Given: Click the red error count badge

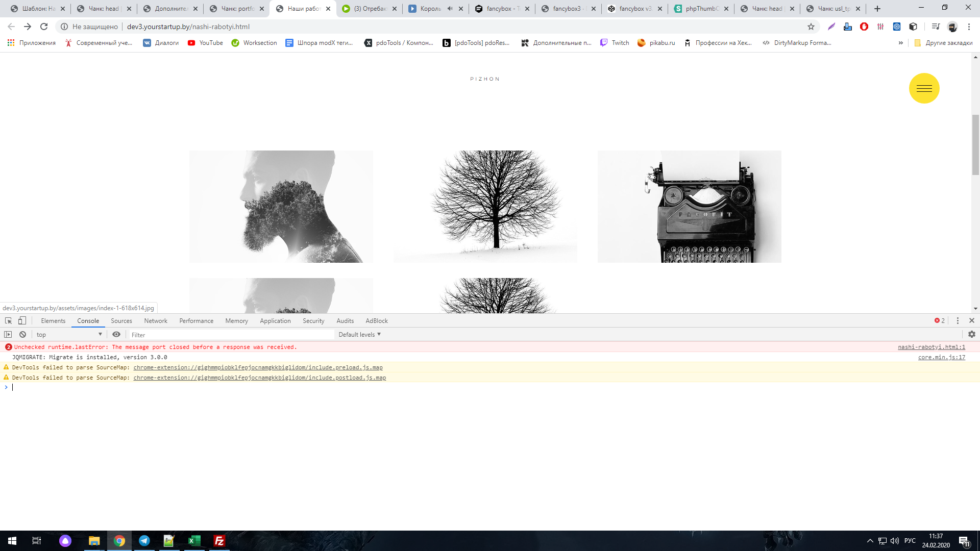Looking at the screenshot, I should (939, 320).
